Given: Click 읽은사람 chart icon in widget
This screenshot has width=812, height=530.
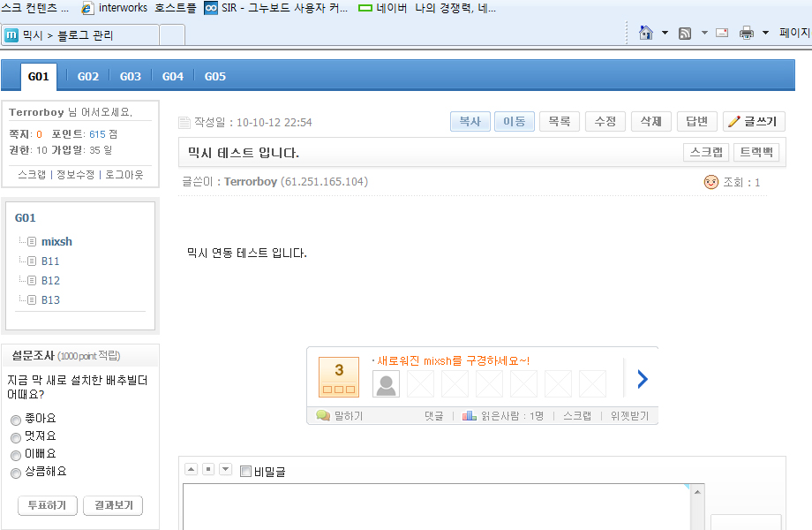Looking at the screenshot, I should tap(470, 415).
